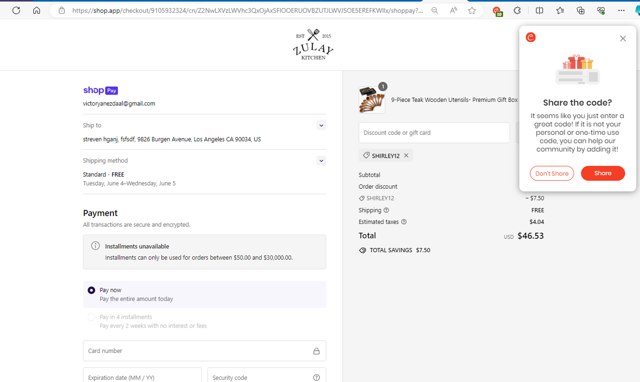This screenshot has height=382, width=640.
Task: Open the favorites list icon
Action: pos(560,11)
